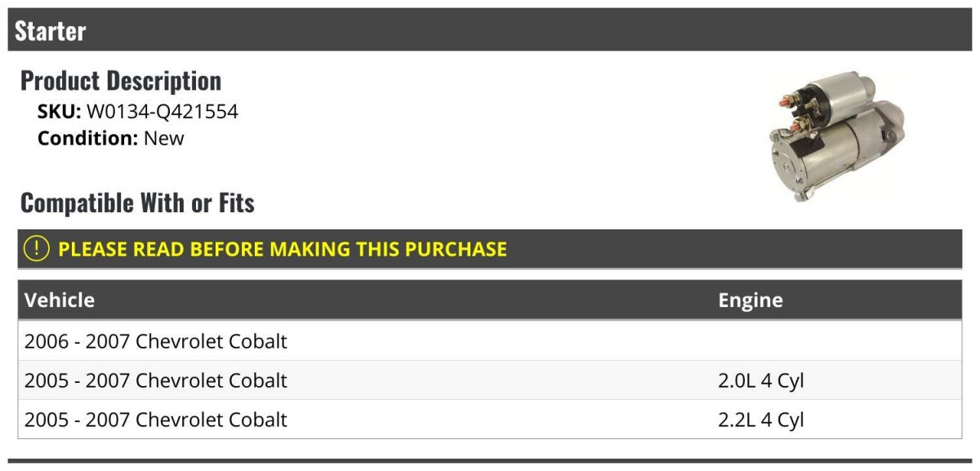The width and height of the screenshot is (980, 471).
Task: Select the 2.0L 4 Cyl engine cell
Action: pyautogui.click(x=761, y=380)
